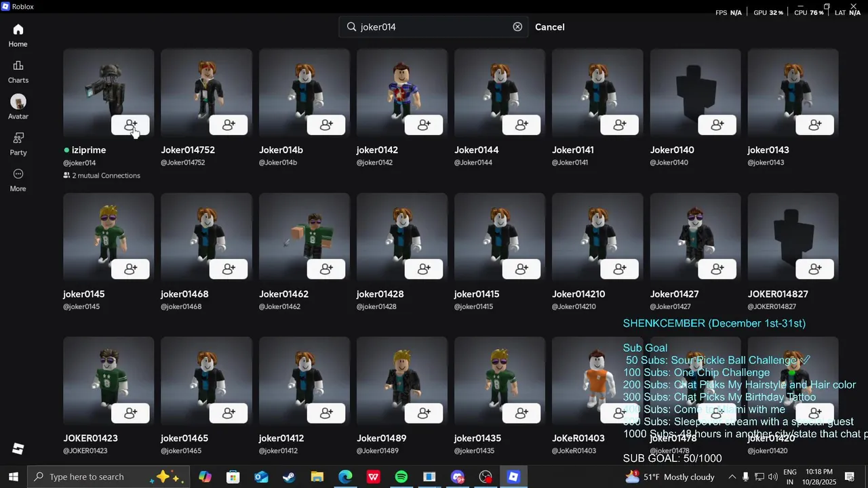Open the weather widget showing 51°F

669,477
